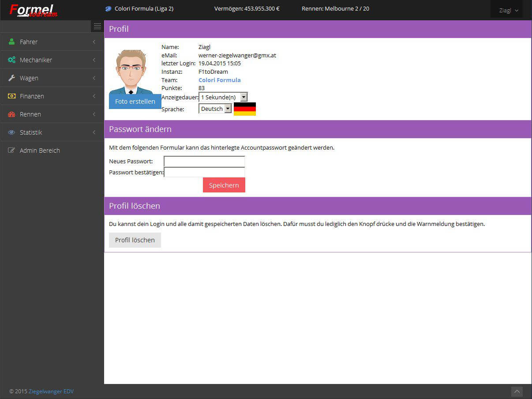This screenshot has width=532, height=399.
Task: Click the Name value Ziagl in profile
Action: click(205, 47)
